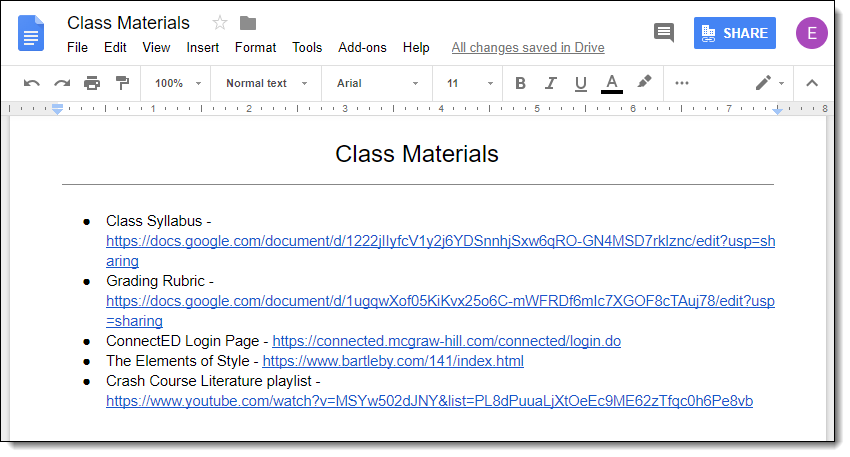This screenshot has height=457, width=850.
Task: Open the account avatar E
Action: 812,33
